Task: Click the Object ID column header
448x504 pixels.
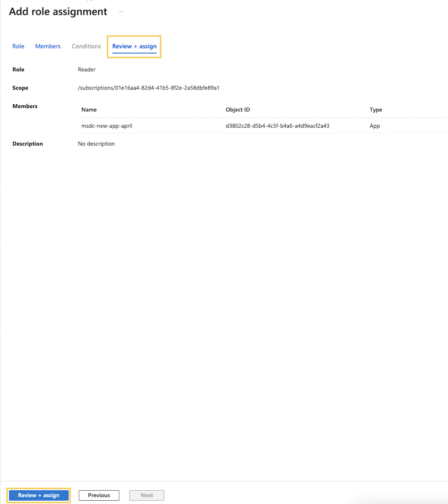Action: [238, 109]
